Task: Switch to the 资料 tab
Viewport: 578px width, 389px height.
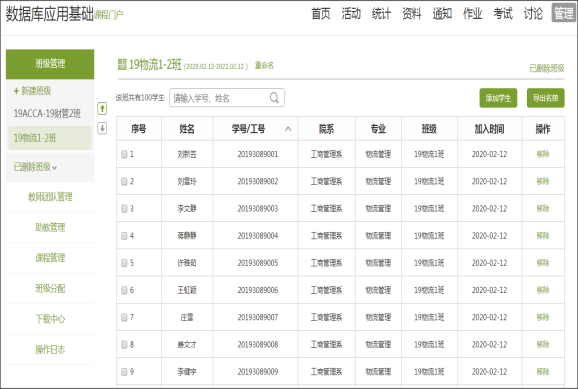Action: point(412,14)
